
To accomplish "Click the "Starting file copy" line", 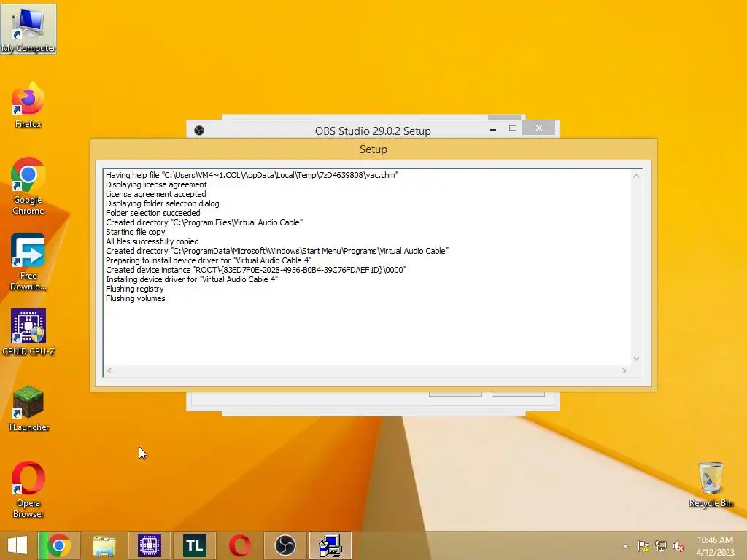I will [x=135, y=233].
